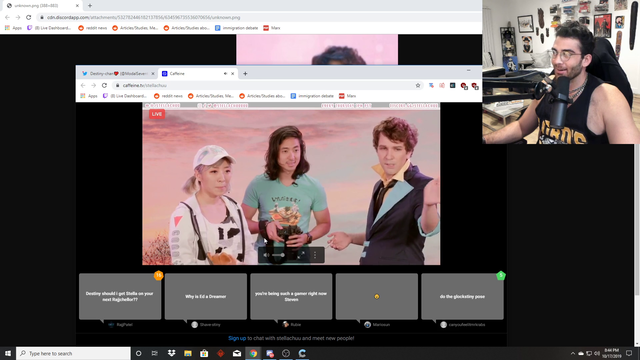Click the Sign up link below chat
Image resolution: width=640 pixels, height=360 pixels.
click(x=237, y=338)
